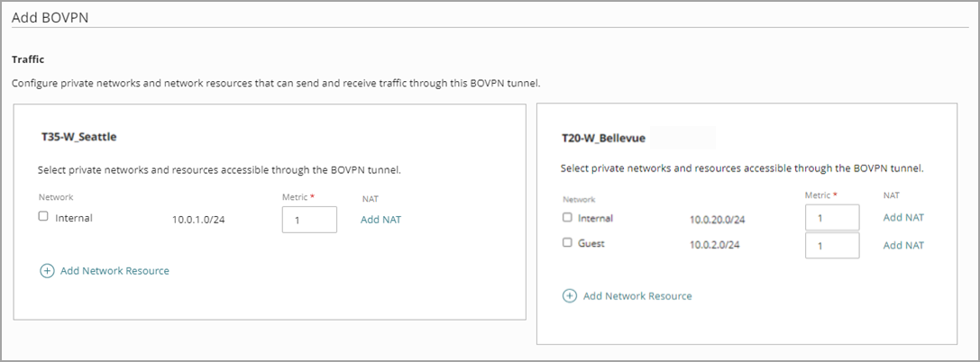
Task: Click the 10.0.20.0/24 network address
Action: [x=718, y=219]
